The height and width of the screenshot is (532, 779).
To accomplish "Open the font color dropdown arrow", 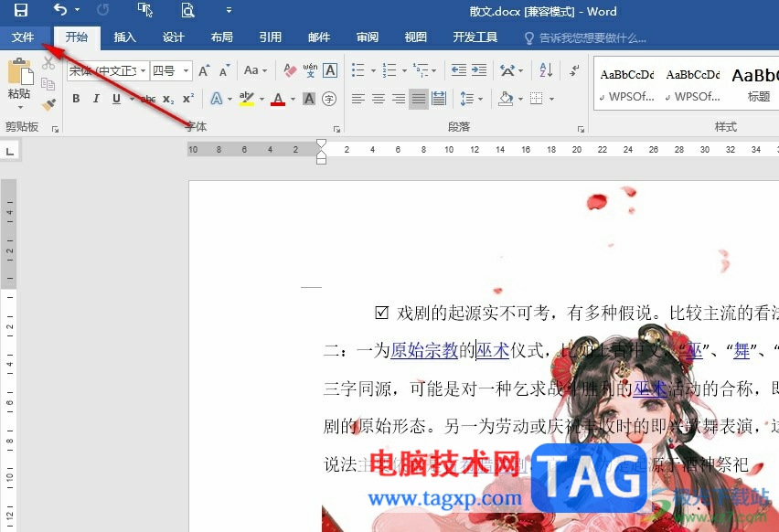I will pos(293,99).
